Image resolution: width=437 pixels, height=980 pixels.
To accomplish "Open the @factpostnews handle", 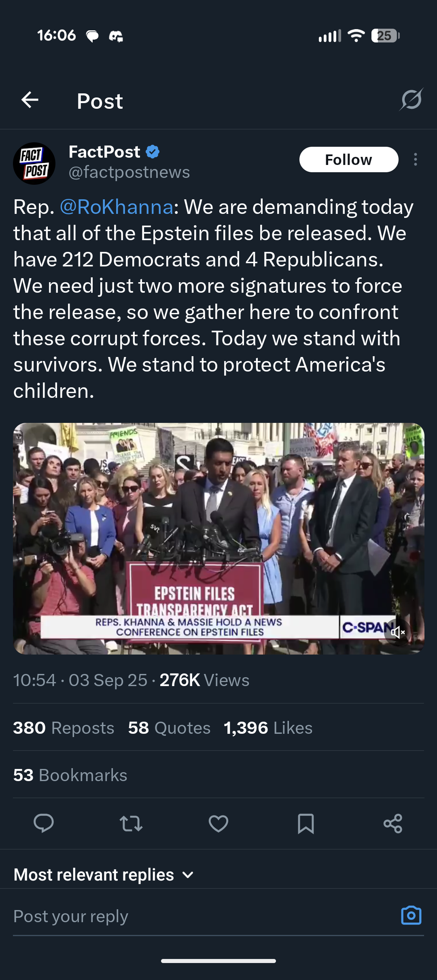I will click(129, 173).
